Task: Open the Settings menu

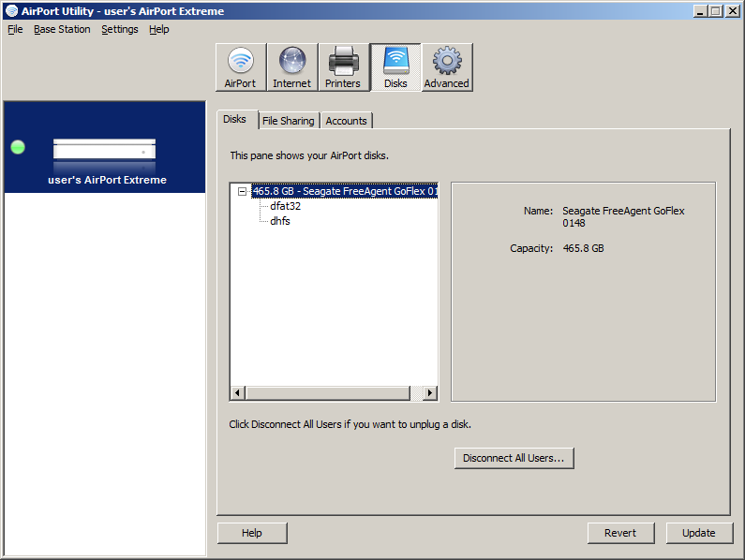Action: pos(120,29)
